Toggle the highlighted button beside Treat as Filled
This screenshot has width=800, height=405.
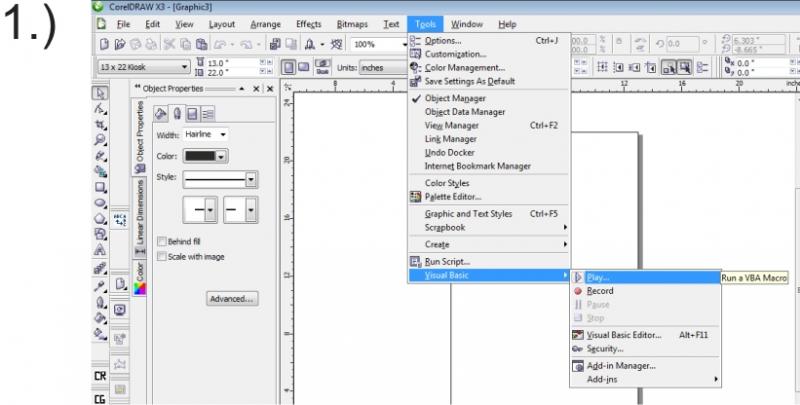click(669, 67)
